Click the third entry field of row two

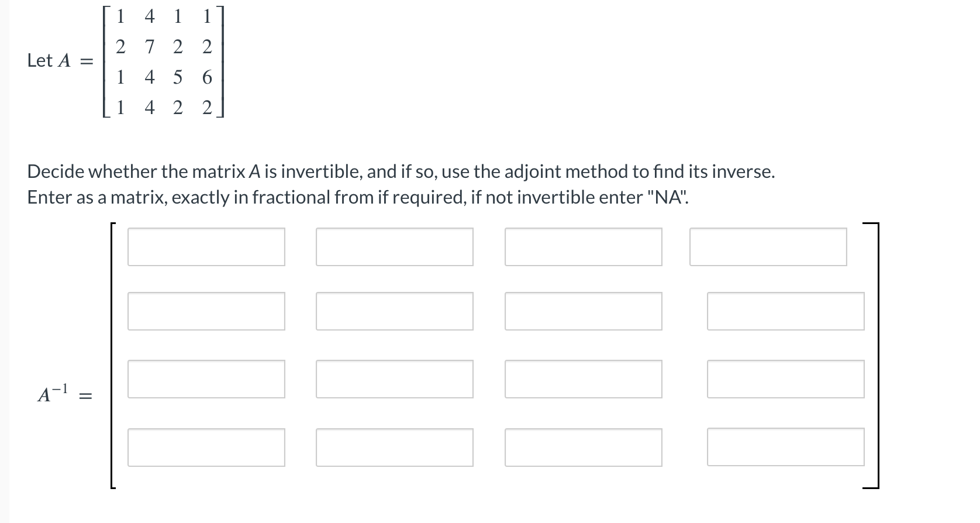584,311
